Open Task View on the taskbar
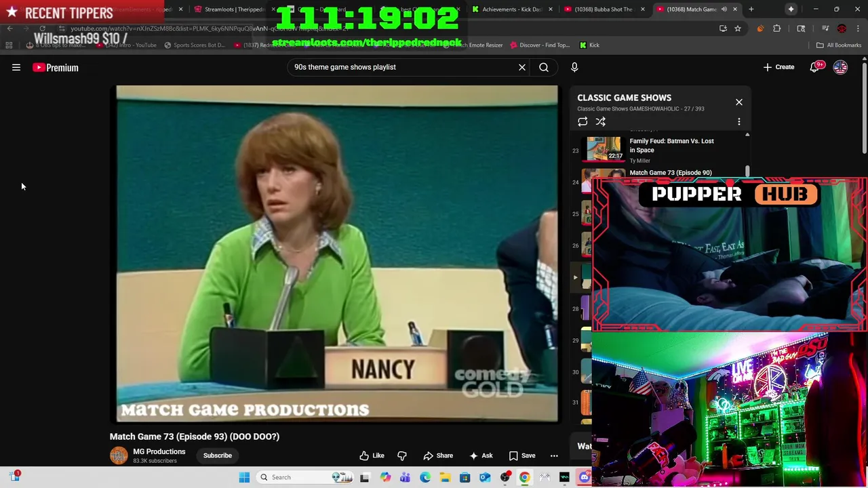Image resolution: width=868 pixels, height=488 pixels. pyautogui.click(x=365, y=477)
